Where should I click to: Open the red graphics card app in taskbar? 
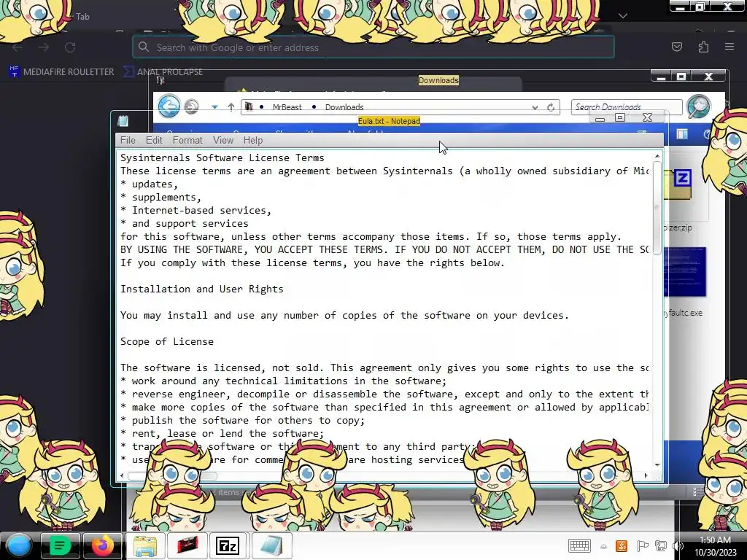tap(187, 545)
